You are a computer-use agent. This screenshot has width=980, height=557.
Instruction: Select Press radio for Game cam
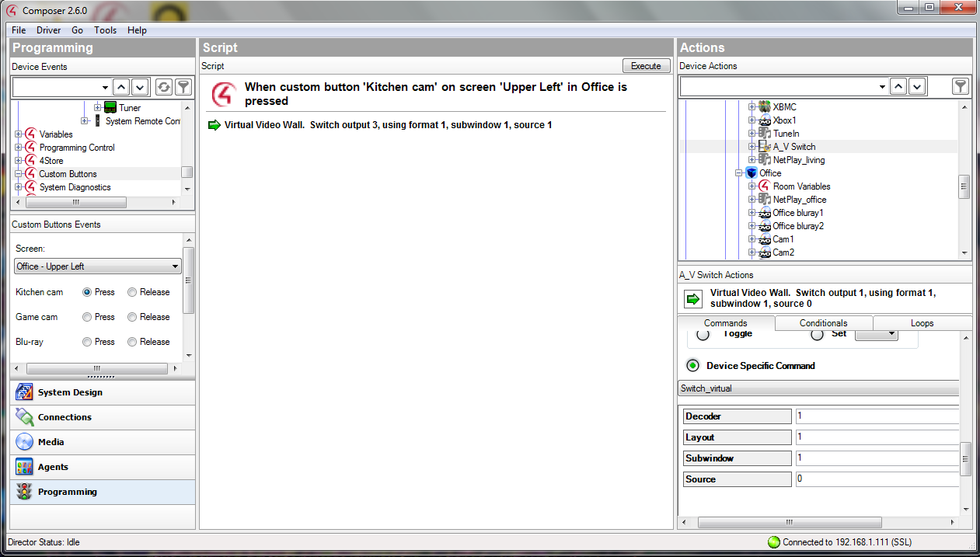(x=88, y=317)
